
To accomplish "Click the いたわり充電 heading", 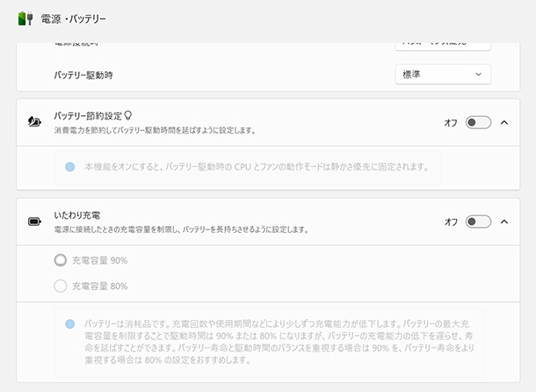I will pyautogui.click(x=77, y=215).
